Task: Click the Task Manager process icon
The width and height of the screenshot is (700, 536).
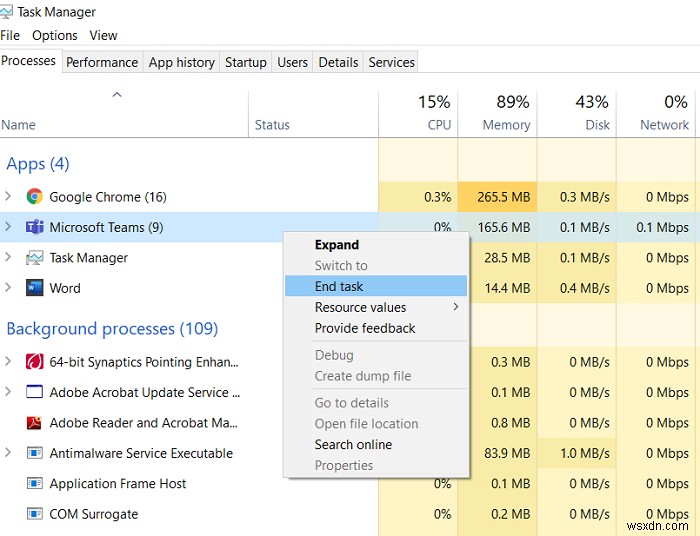Action: (35, 258)
